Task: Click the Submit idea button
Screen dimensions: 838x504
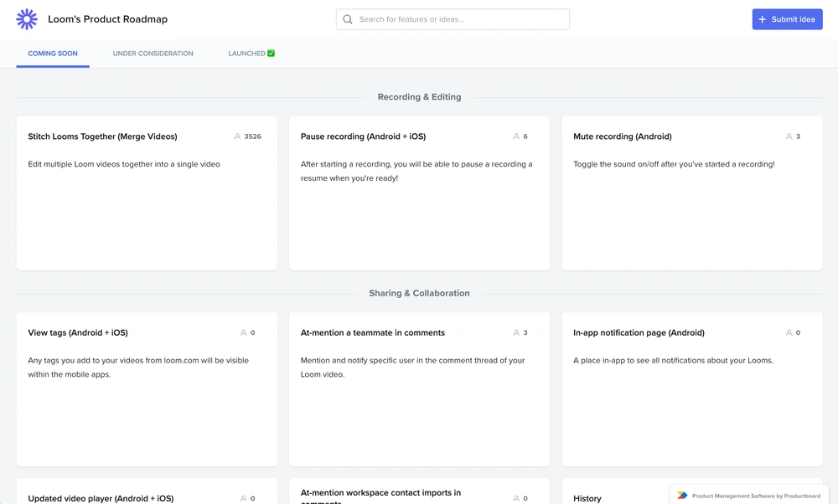Action: 787,19
